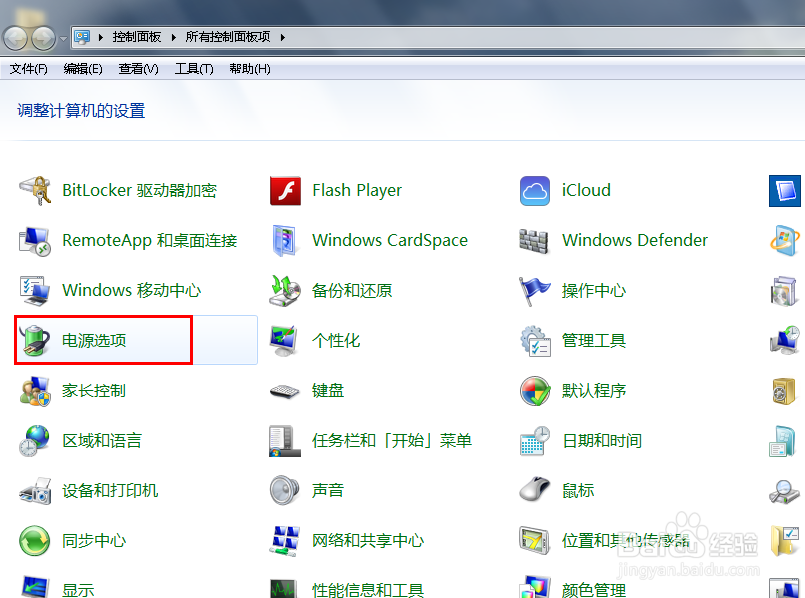Screen dimensions: 805x598
Task: Click the green 同步中心 sync icon
Action: pos(35,541)
